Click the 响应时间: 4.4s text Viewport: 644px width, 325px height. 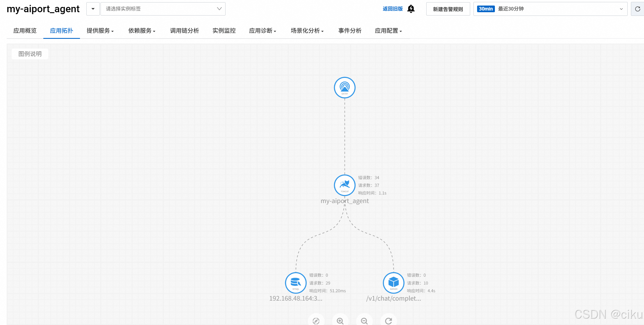pyautogui.click(x=421, y=291)
